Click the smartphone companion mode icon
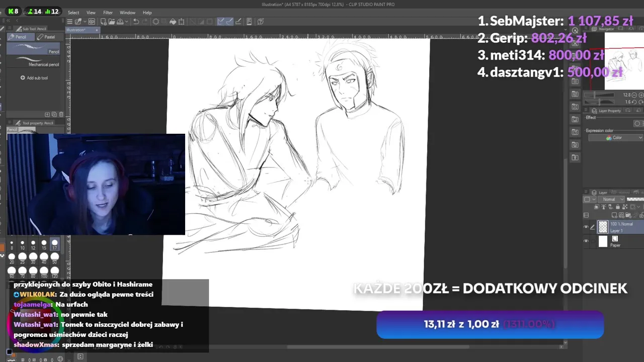Viewport: 644px width, 362px height. [249, 21]
